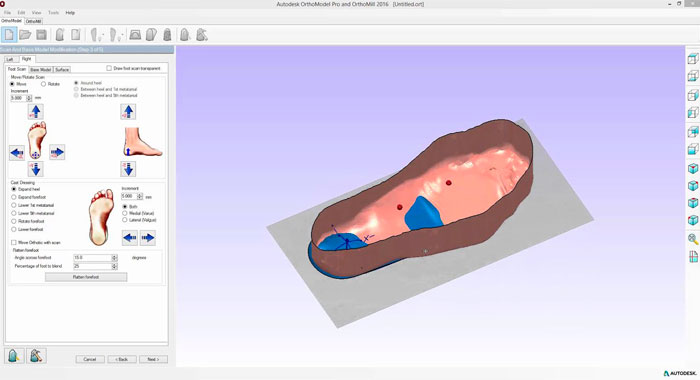Raise the scan using the side-view up arrow

(128, 112)
